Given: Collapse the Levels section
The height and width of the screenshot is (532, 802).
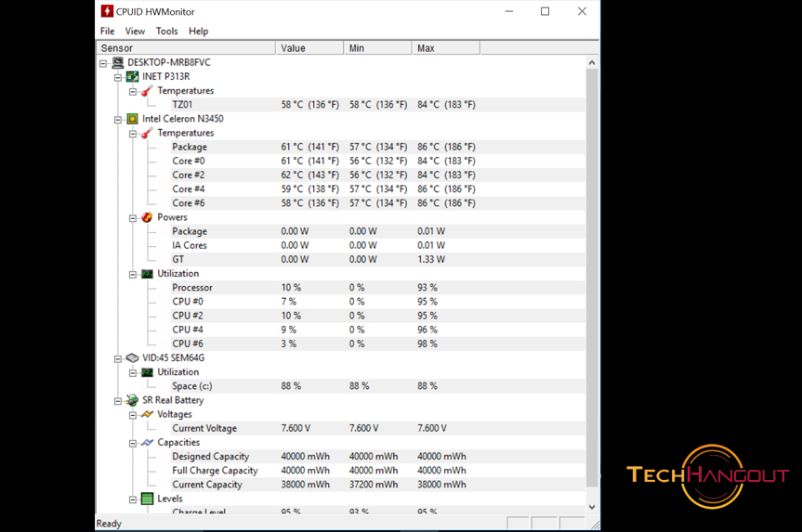Looking at the screenshot, I should coord(133,500).
